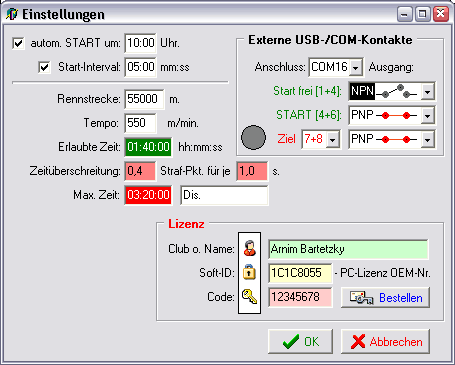Image resolution: width=455 pixels, height=365 pixels.
Task: Open the Start frei [1+4] NPN dropdown
Action: click(427, 91)
